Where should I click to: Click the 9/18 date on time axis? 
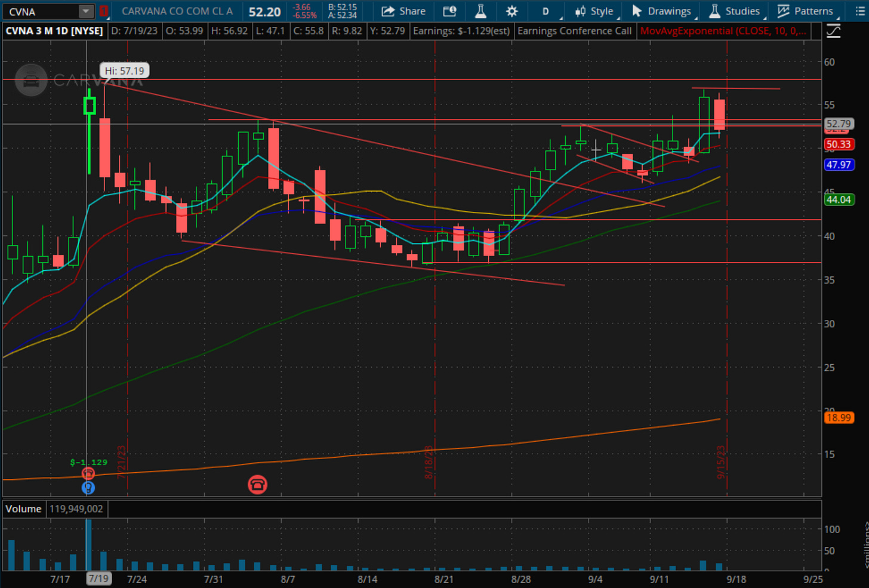(737, 579)
